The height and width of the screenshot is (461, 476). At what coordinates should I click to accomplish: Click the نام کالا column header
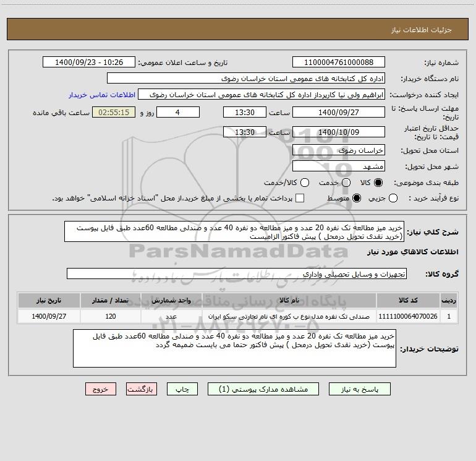289,300
